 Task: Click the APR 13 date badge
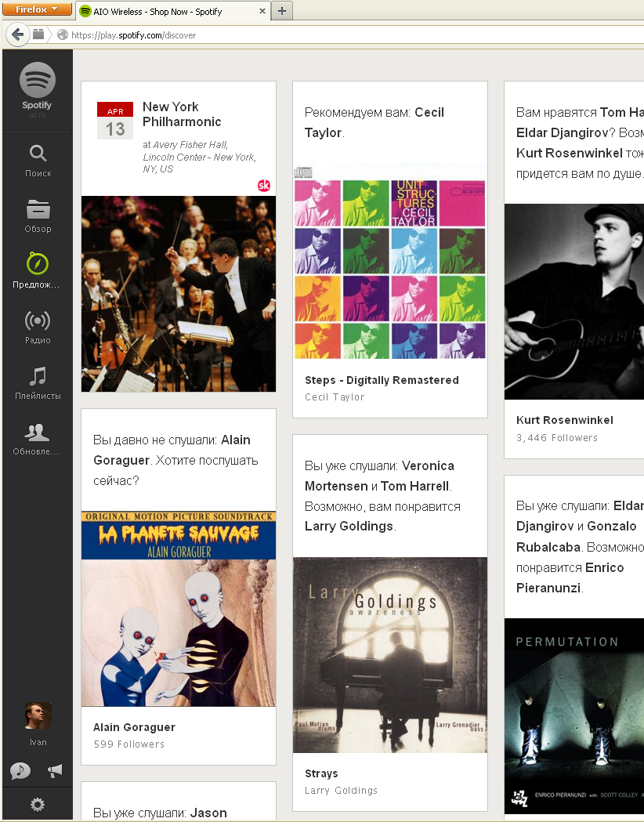click(115, 121)
